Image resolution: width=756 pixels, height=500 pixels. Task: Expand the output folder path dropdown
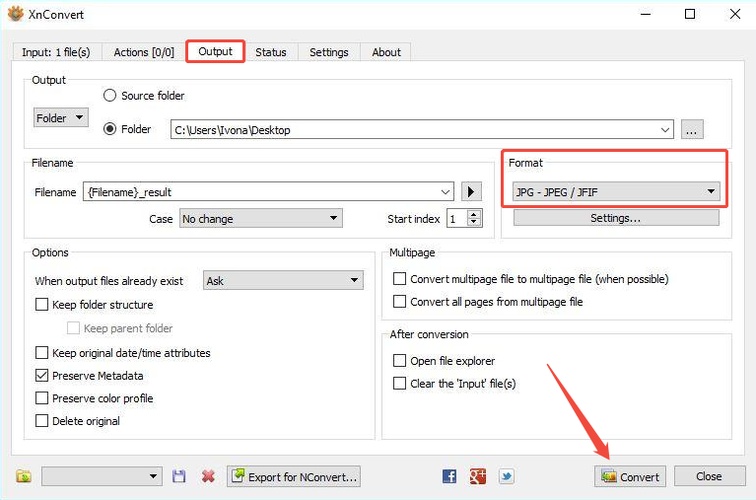[x=665, y=130]
